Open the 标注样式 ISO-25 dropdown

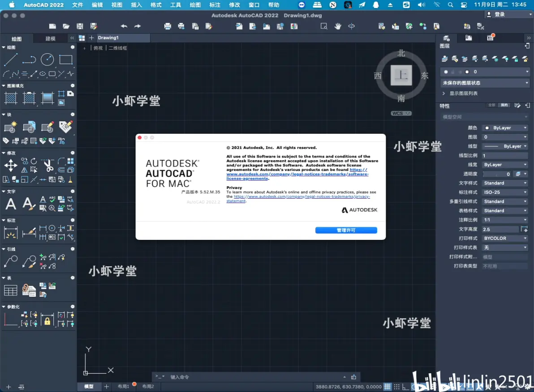pos(505,192)
